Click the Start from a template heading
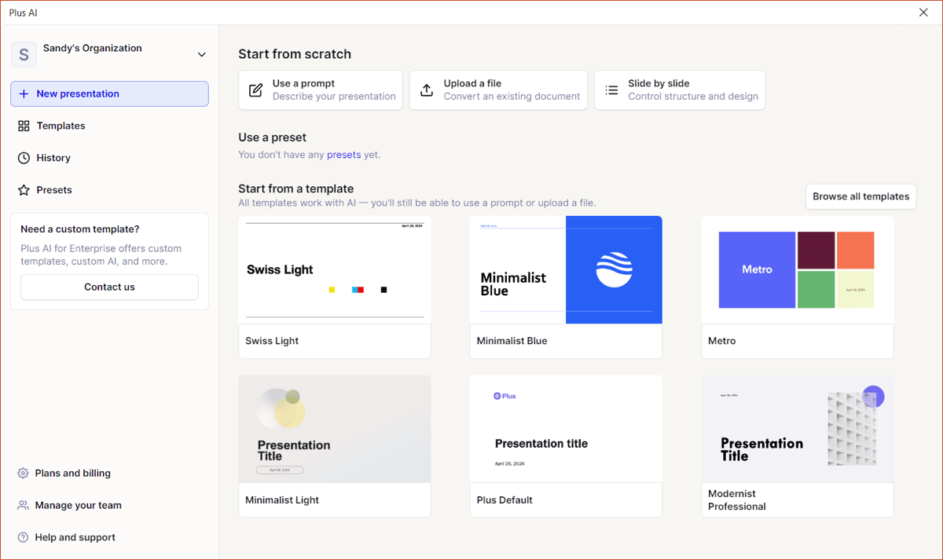943x560 pixels. tap(296, 188)
